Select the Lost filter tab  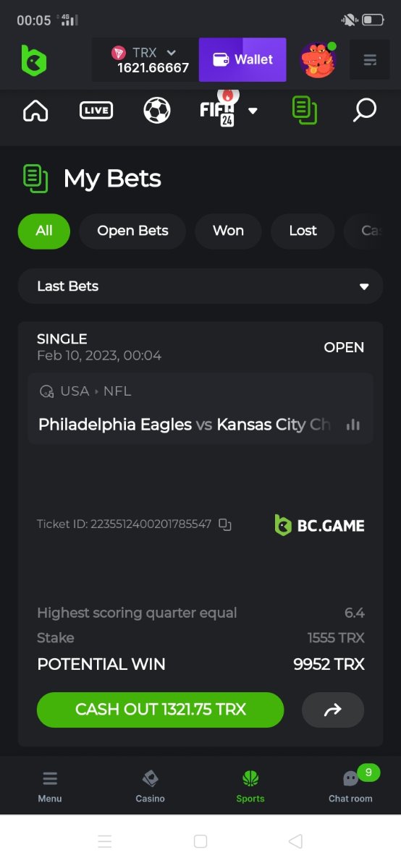point(303,231)
